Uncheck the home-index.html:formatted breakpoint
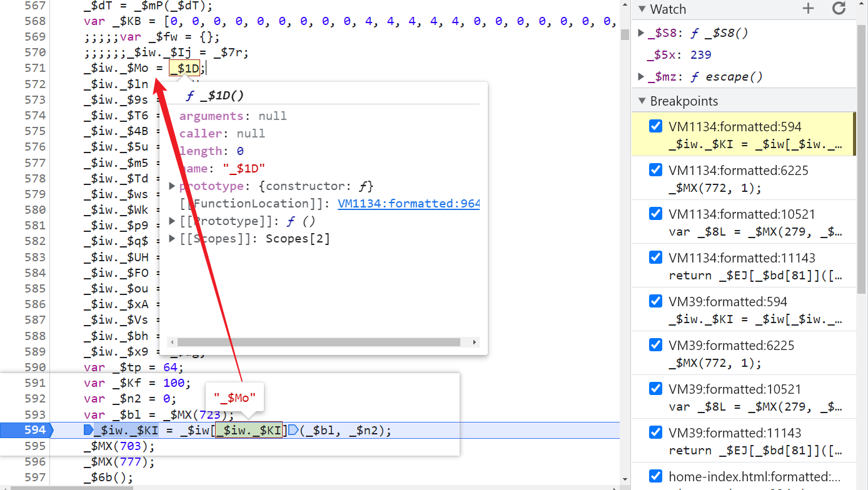 tap(655, 476)
